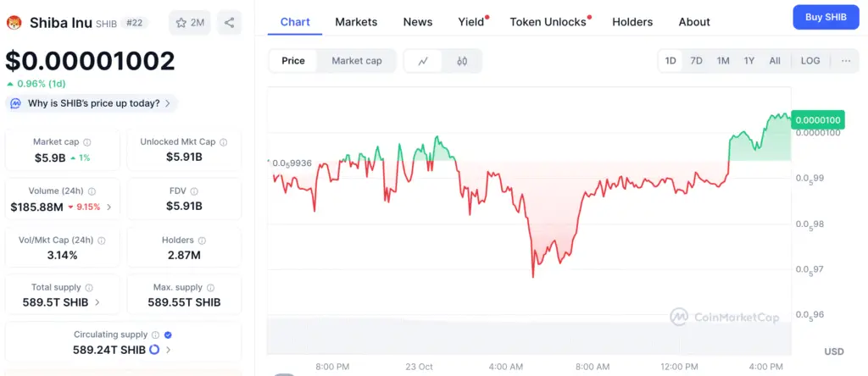Expand Volume (24h) details chevron

[108, 207]
